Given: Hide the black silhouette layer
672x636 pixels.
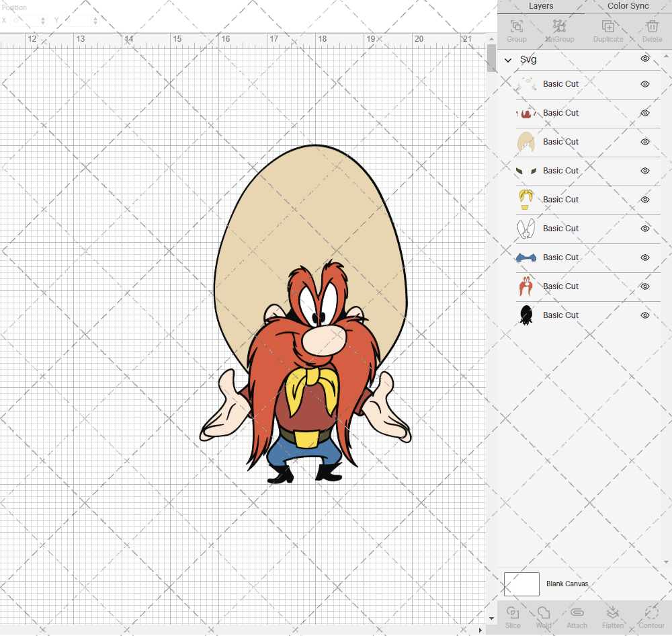Looking at the screenshot, I should (645, 315).
